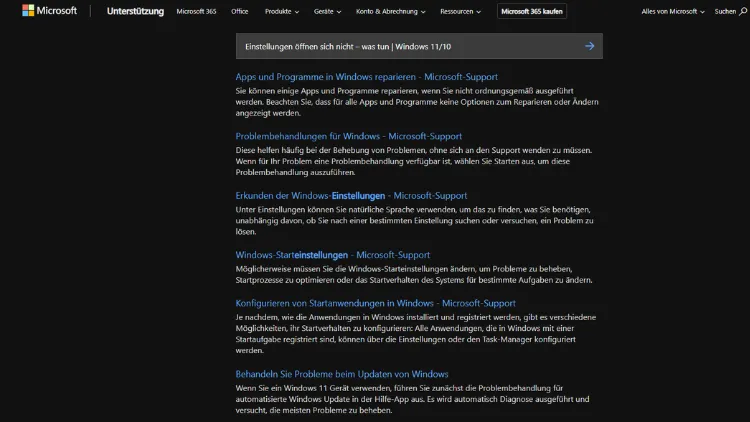This screenshot has height=422, width=750.
Task: Expand the Ressourcen dropdown
Action: (460, 11)
